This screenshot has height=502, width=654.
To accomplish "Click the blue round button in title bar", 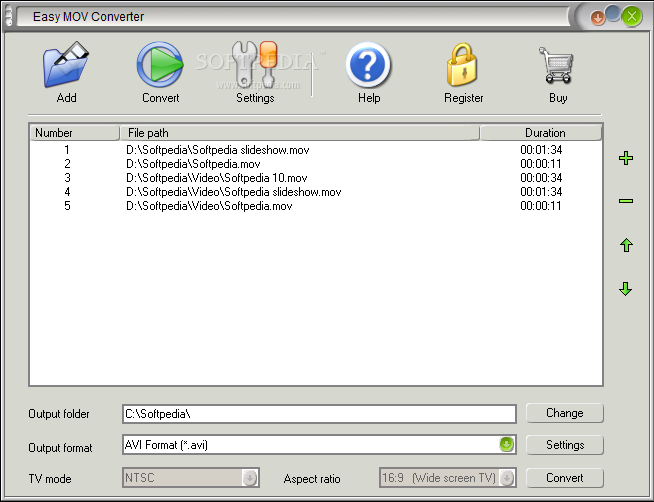I will pos(613,13).
